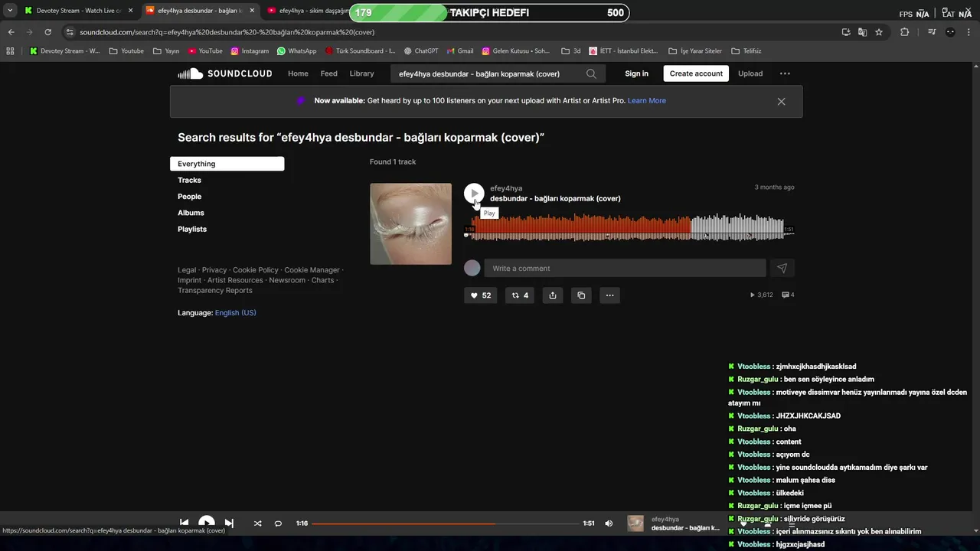Select the Playlists filter
Image resolution: width=980 pixels, height=551 pixels.
pos(192,229)
